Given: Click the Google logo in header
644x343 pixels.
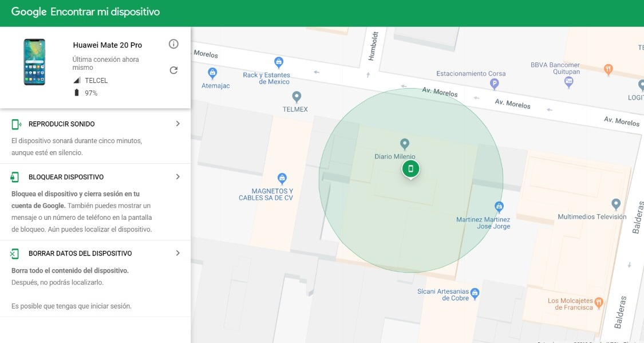Looking at the screenshot, I should (x=29, y=12).
